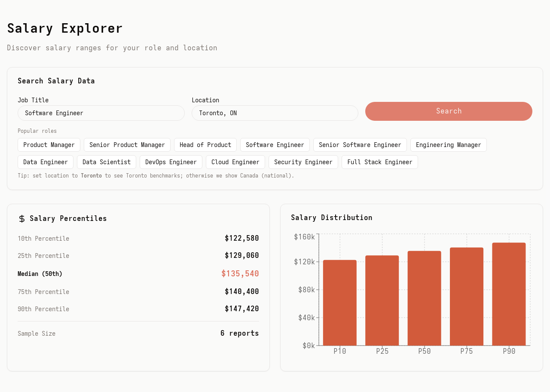Pick the Security Engineer role chip
This screenshot has height=392, width=550.
(x=303, y=162)
